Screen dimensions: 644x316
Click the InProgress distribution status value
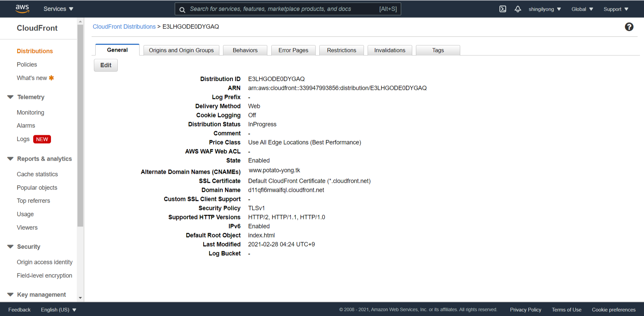pos(262,124)
